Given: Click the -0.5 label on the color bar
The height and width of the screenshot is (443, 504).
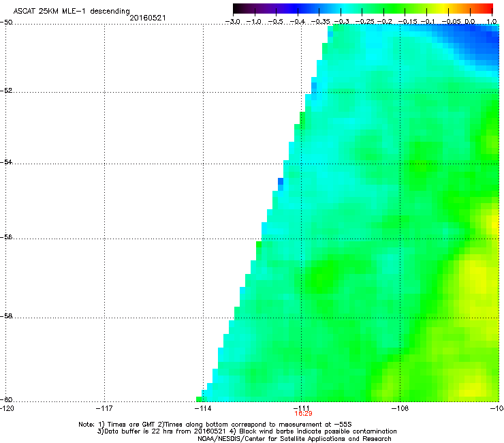Looking at the screenshot, I should (x=275, y=22).
